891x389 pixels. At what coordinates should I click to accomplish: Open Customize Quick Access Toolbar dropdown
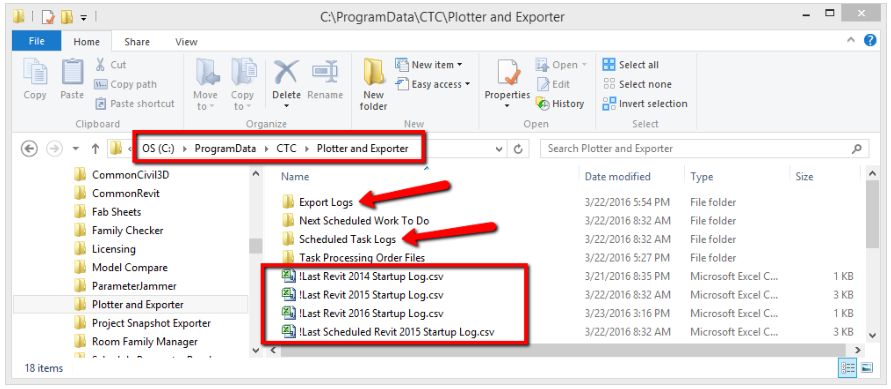84,18
